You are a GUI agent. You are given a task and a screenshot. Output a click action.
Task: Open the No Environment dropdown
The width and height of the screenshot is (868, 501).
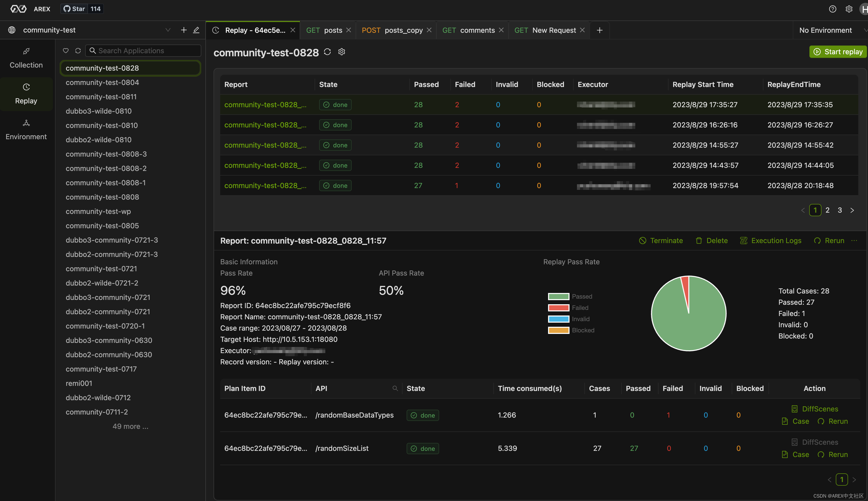tap(829, 30)
